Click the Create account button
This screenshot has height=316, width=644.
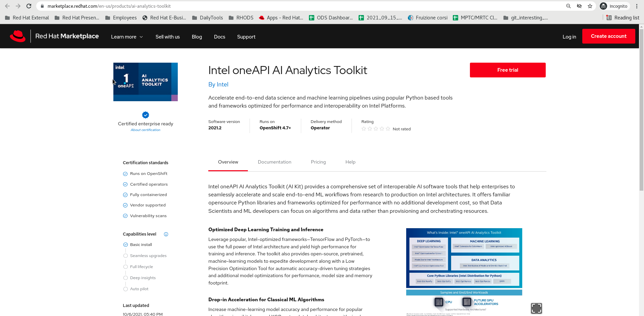click(x=609, y=36)
